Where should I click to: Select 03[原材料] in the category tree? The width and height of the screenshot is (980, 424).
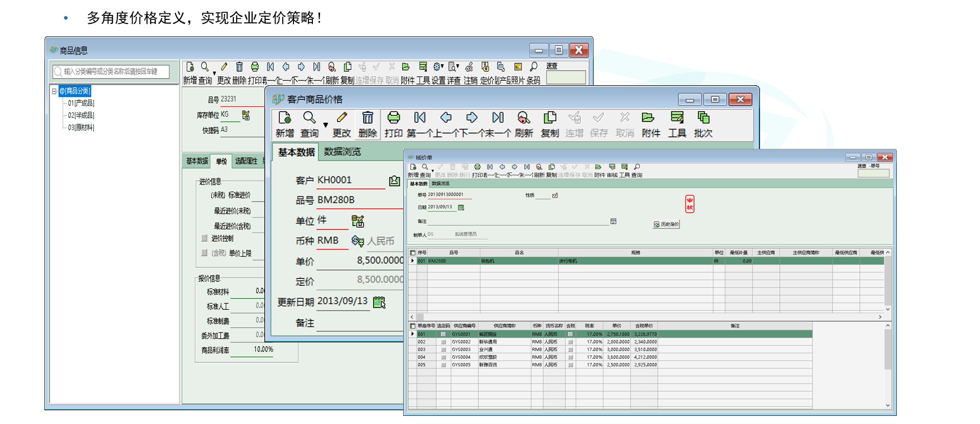(x=81, y=128)
